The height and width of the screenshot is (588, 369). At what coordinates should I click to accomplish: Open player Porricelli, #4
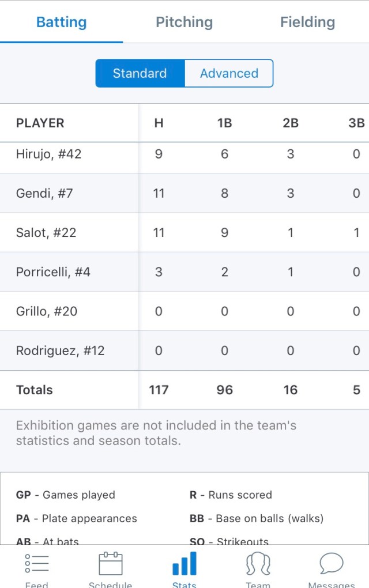pos(53,272)
